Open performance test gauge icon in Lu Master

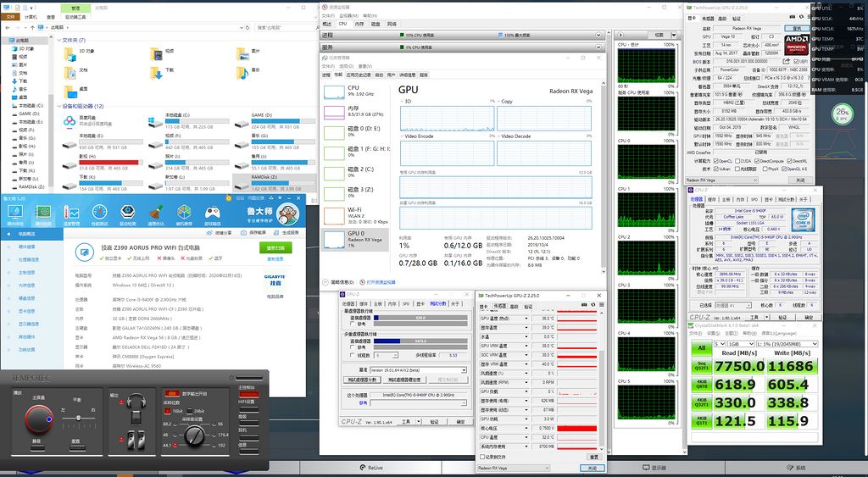[100, 213]
